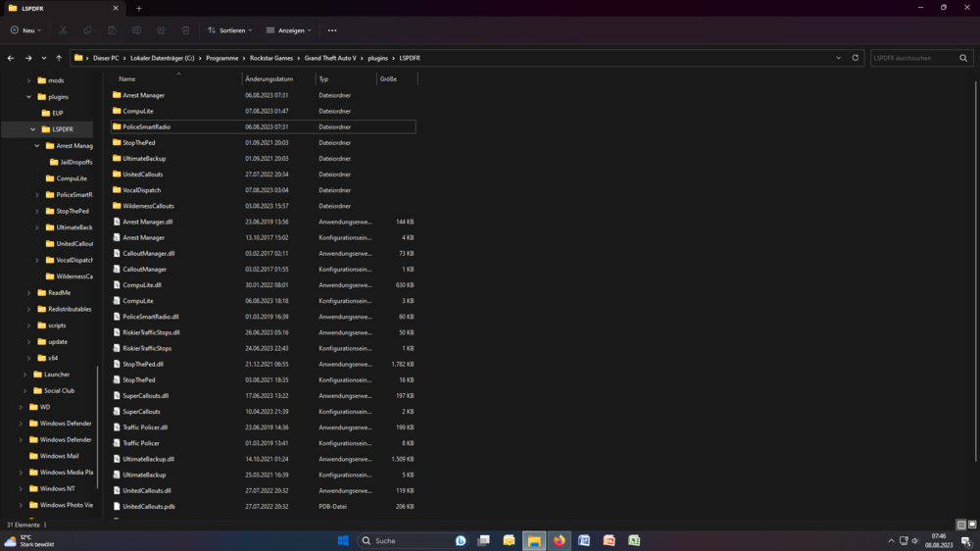Viewport: 980px width, 551px height.
Task: Select ReadMe folder in navigation tree
Action: 54,293
